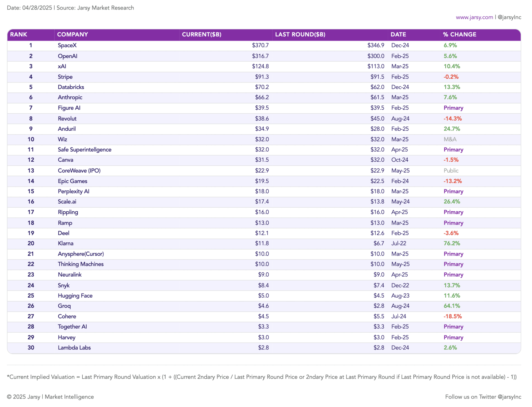Select Anthropic in the company list
This screenshot has width=532, height=407.
(x=70, y=98)
